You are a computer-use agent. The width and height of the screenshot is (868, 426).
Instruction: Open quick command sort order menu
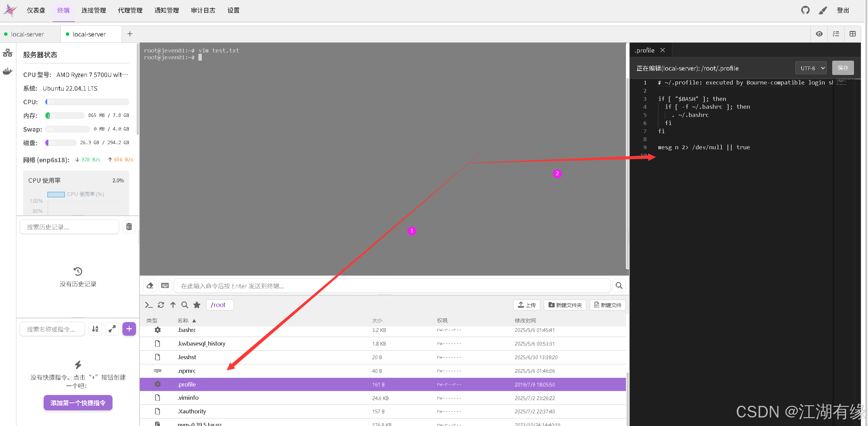pyautogui.click(x=95, y=329)
